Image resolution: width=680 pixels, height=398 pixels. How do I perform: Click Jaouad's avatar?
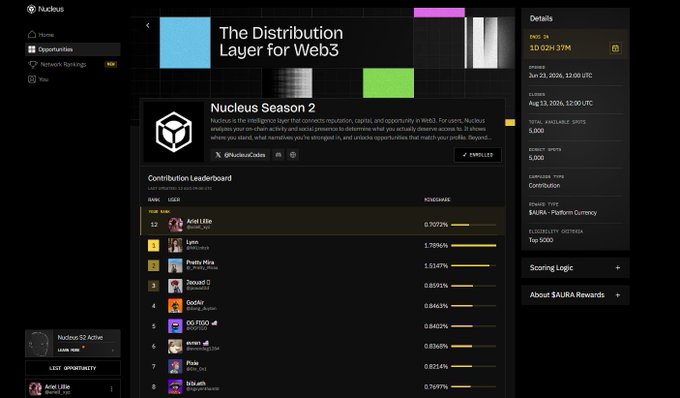[x=175, y=286]
